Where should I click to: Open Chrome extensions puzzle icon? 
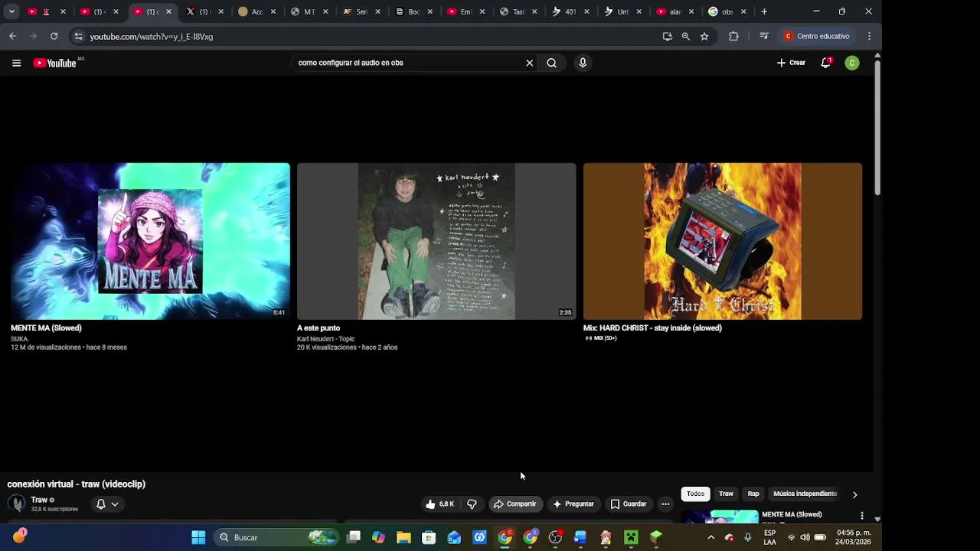coord(733,36)
